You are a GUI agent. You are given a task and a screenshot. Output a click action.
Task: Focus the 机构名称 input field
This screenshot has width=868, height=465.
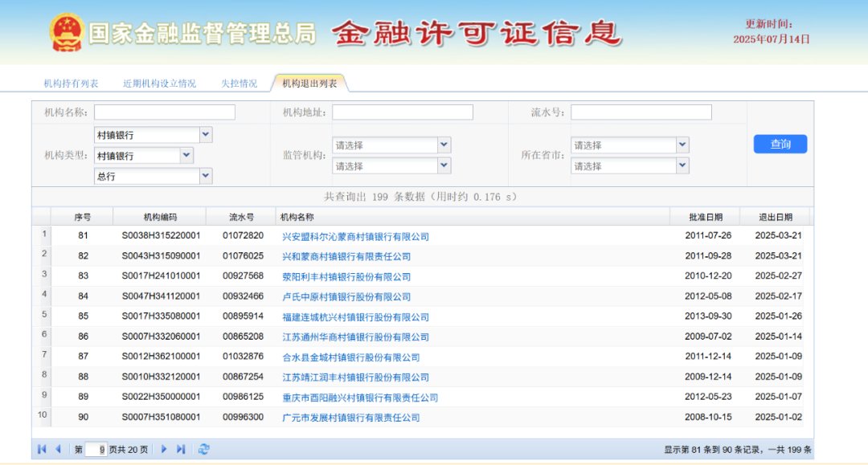[165, 112]
